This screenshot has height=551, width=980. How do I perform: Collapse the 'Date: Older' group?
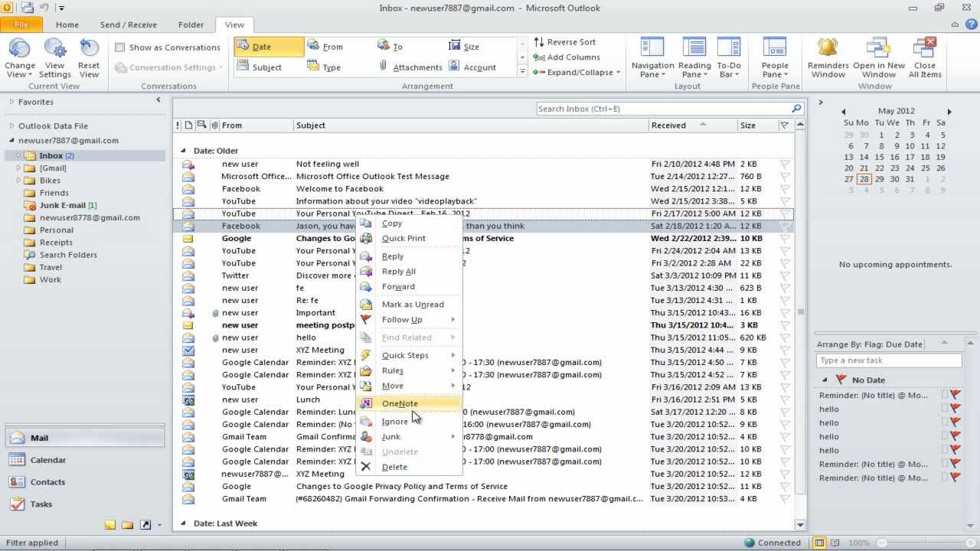click(x=183, y=151)
